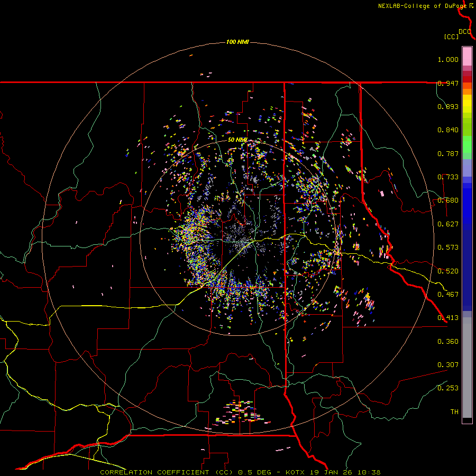Viewport: 476px width, 476px height.
Task: Pick the light pink top color-scale segment
Action: click(467, 57)
